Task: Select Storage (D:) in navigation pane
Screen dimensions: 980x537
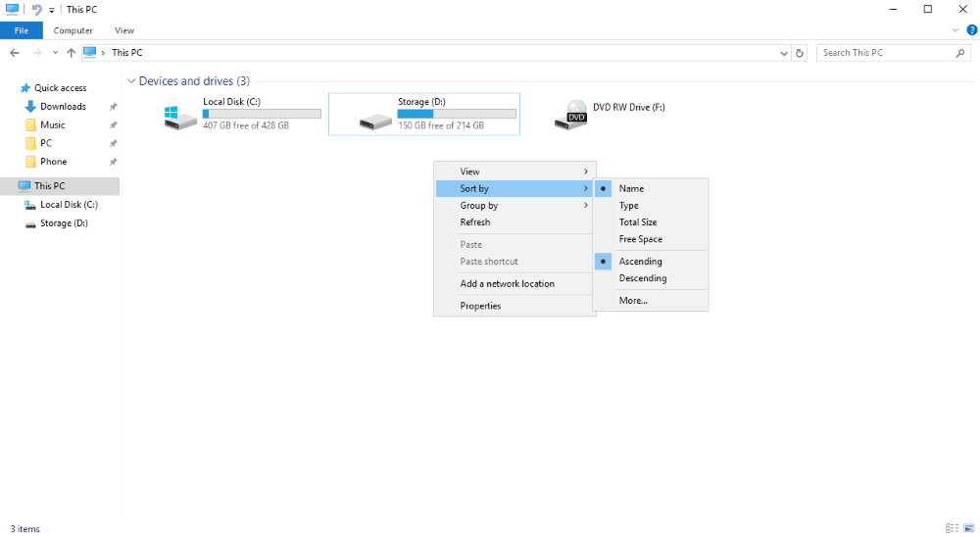Action: pos(64,223)
